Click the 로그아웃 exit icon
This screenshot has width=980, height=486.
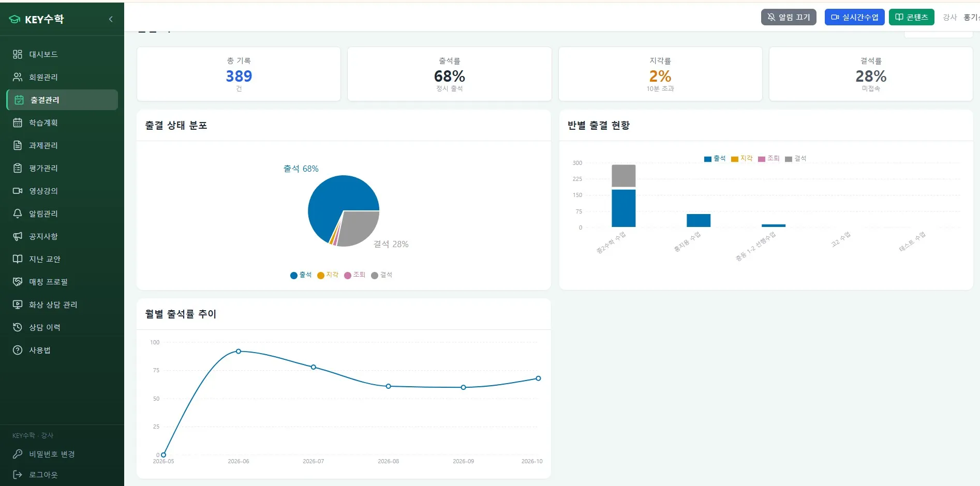pyautogui.click(x=18, y=475)
